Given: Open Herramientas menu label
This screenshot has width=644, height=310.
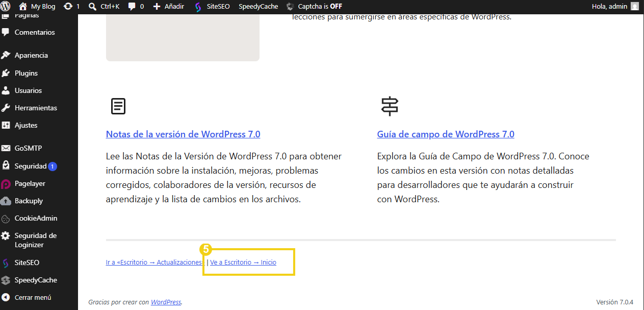Looking at the screenshot, I should click(36, 108).
